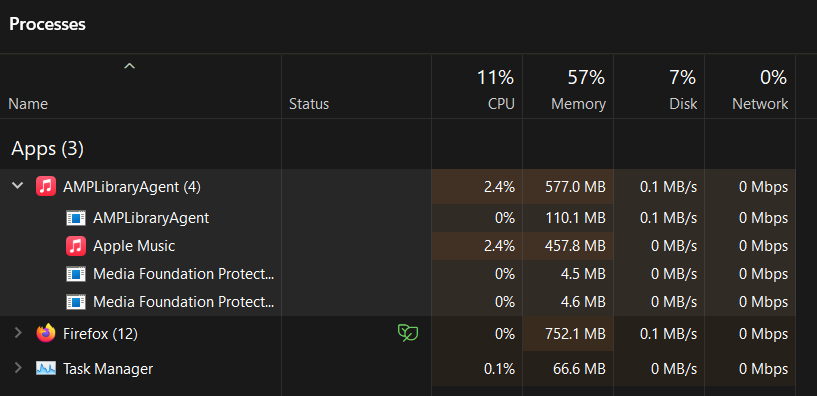This screenshot has width=817, height=396.
Task: Click the Apple Music app icon
Action: tap(76, 246)
